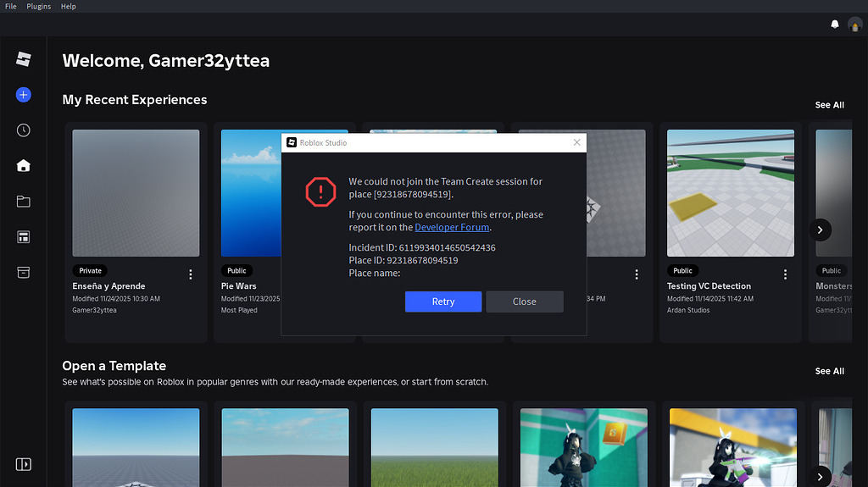Image resolution: width=868 pixels, height=487 pixels.
Task: Show next recent experiences with arrow
Action: pos(820,230)
